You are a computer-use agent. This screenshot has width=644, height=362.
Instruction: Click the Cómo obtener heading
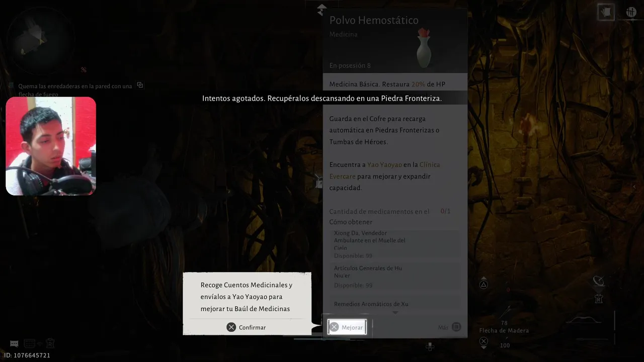click(351, 222)
